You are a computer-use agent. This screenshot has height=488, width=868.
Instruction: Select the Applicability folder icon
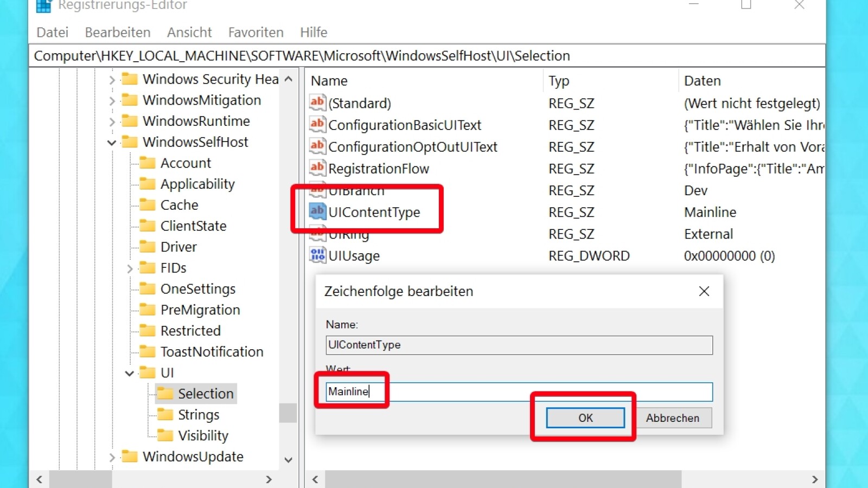click(148, 184)
